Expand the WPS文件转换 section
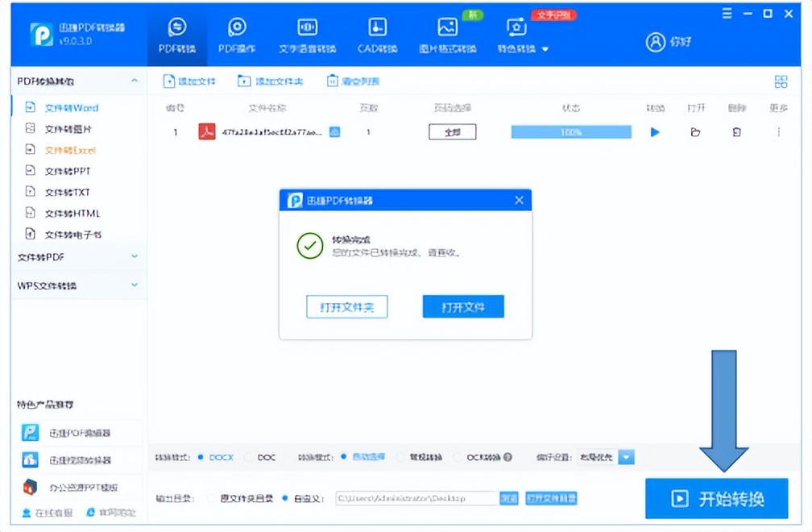Viewport: 812px width, 532px height. tap(135, 285)
